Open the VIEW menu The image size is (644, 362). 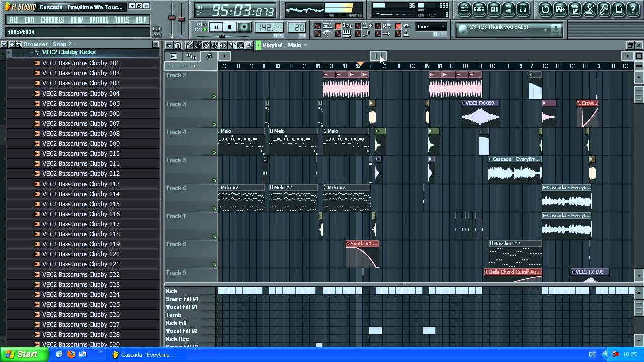pos(76,20)
